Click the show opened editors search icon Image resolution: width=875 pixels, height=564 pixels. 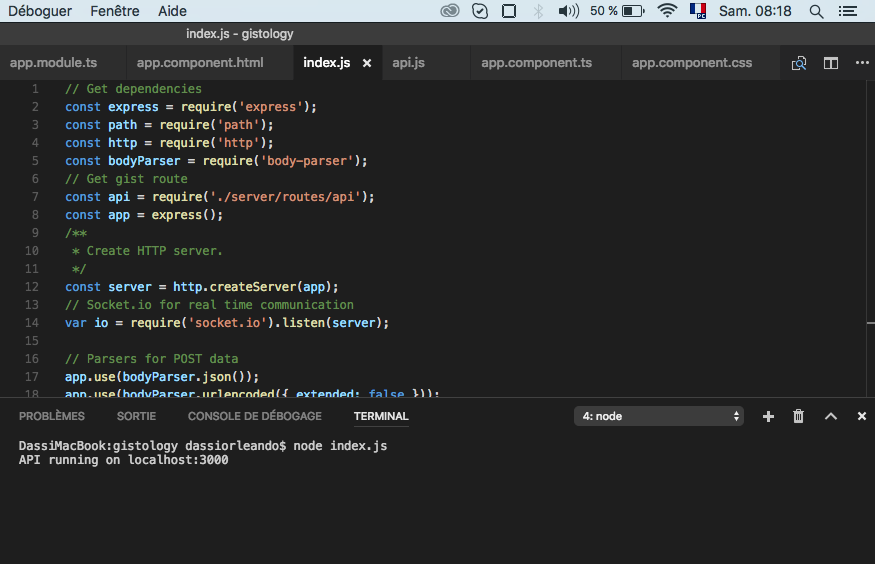(799, 63)
